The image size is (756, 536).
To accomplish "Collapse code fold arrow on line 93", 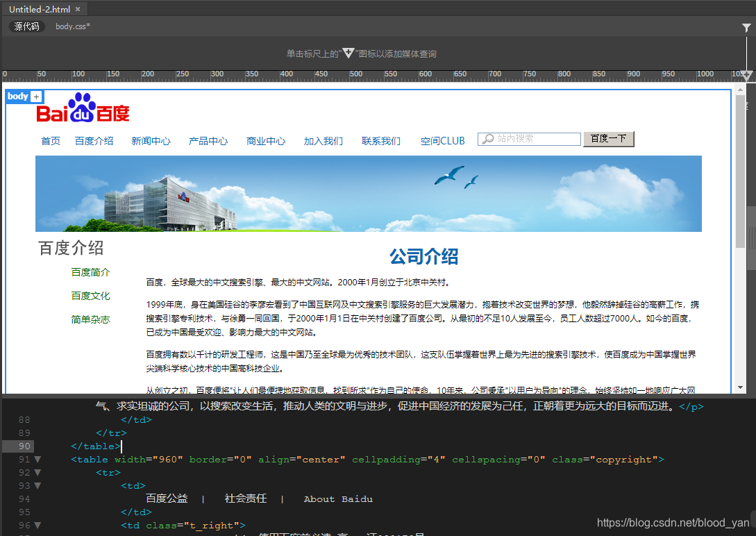I will click(37, 486).
